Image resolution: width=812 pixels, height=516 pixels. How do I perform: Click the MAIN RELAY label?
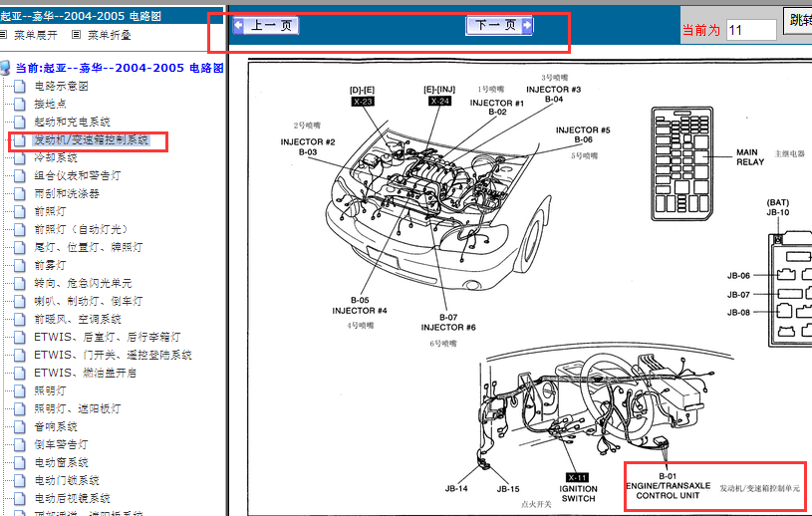point(750,156)
